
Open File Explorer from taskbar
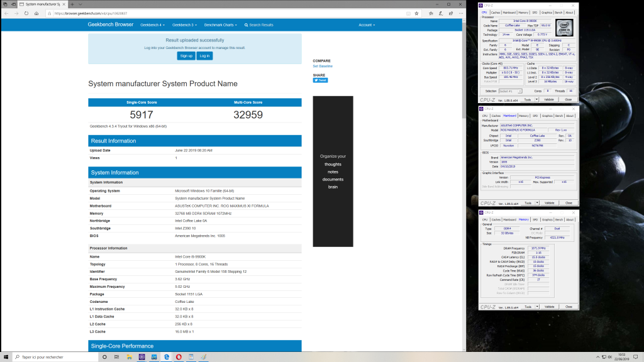click(130, 357)
